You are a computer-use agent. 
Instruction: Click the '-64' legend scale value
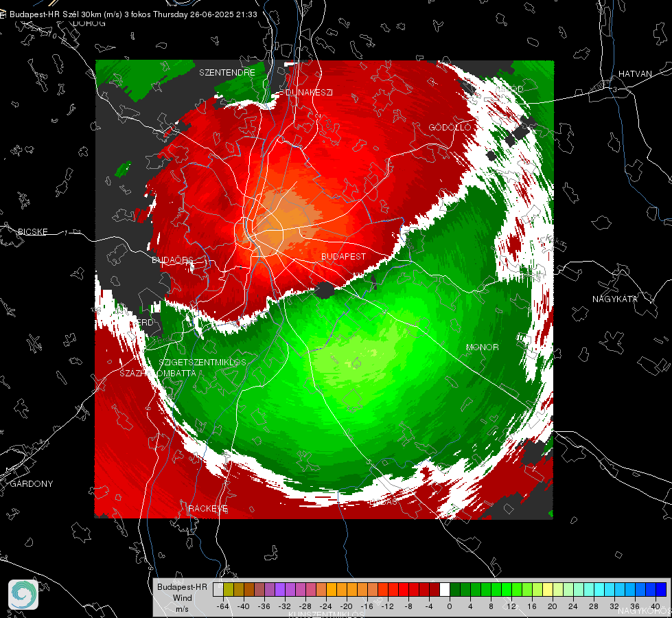coord(222,606)
